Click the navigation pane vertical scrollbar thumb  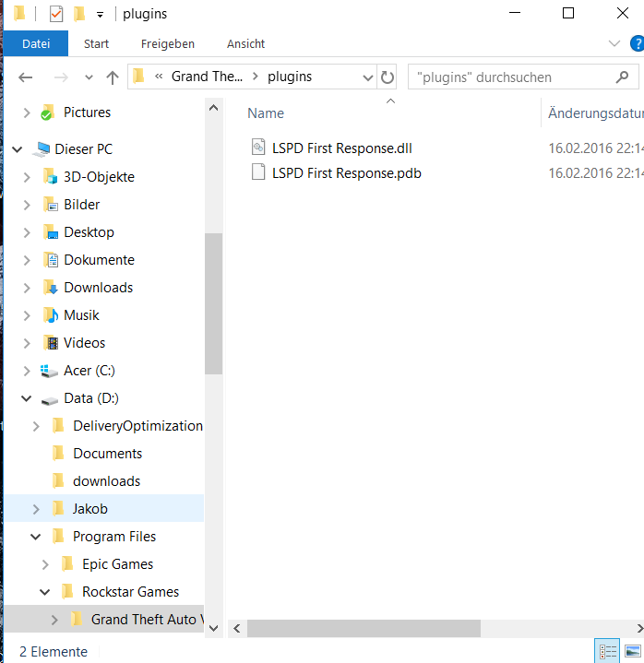pos(214,303)
